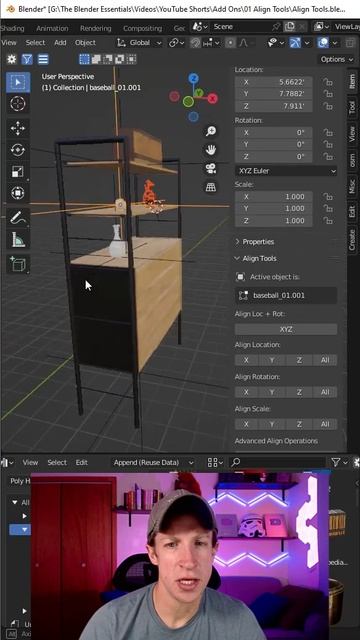The height and width of the screenshot is (640, 360).
Task: Switch to the Compositing workspace tab
Action: 142,28
